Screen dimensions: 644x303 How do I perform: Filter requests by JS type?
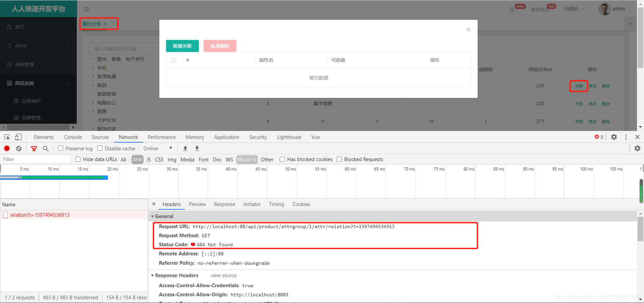149,159
